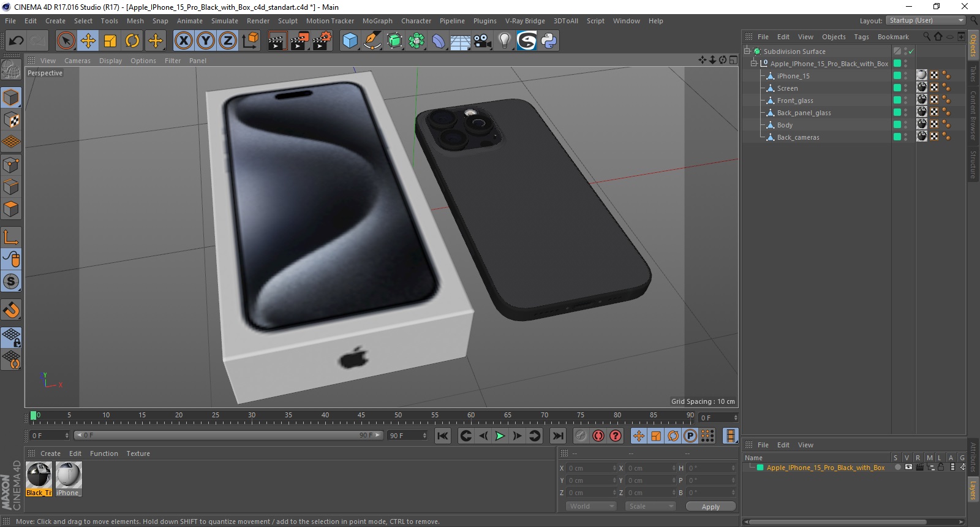The height and width of the screenshot is (527, 980).
Task: Add a Floor environment object
Action: [460, 41]
